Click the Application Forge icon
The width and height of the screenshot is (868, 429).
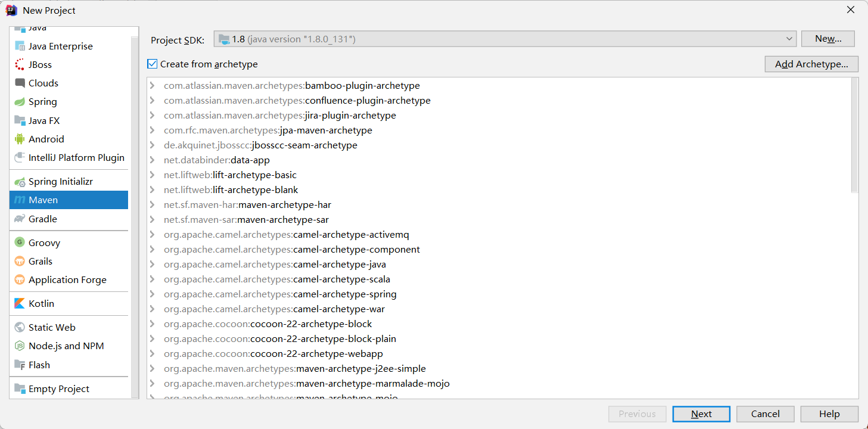pyautogui.click(x=20, y=279)
